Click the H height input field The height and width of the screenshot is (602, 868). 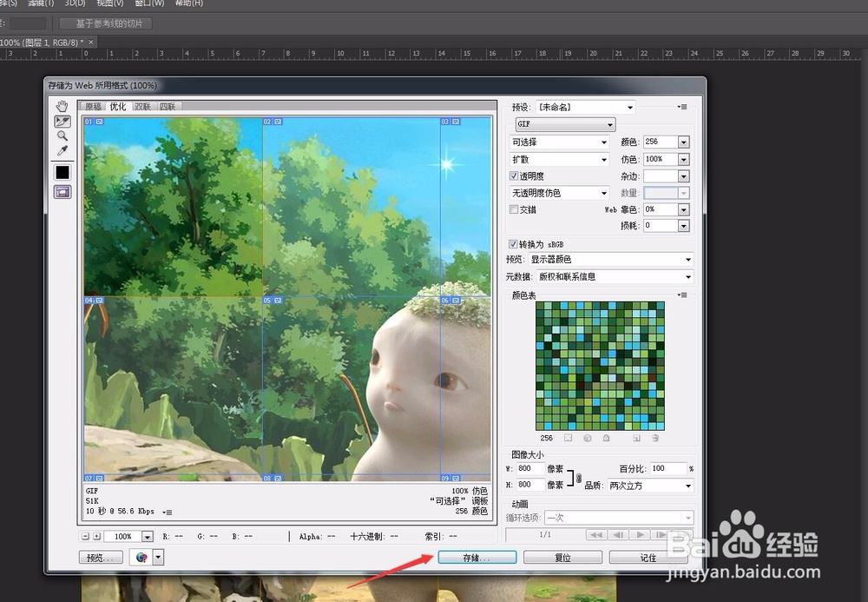coord(530,485)
